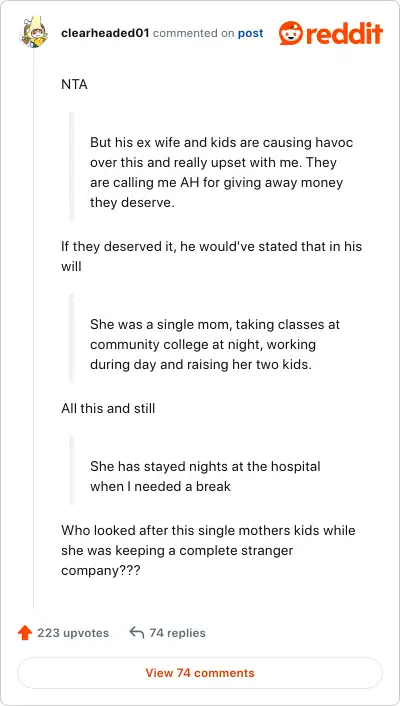Click the gray bar beside the first quote

tap(71, 166)
